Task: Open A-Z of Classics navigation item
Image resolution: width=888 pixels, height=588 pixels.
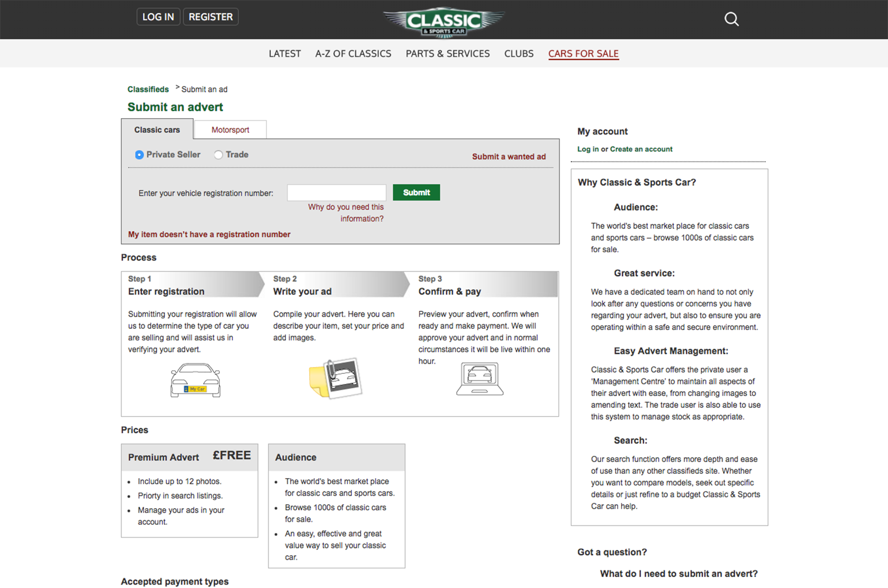Action: 353,54
